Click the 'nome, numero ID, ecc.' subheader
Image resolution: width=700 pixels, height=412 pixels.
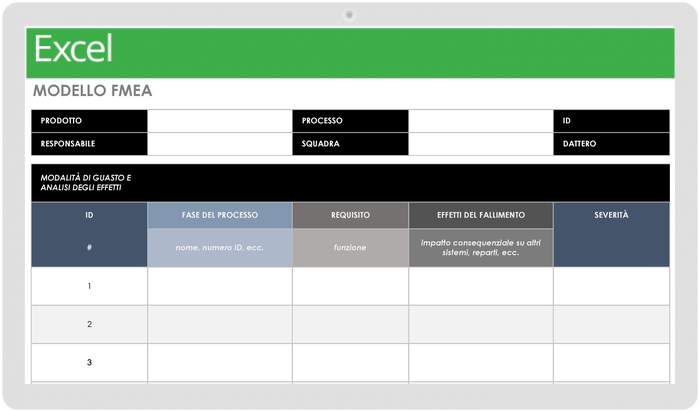(220, 248)
